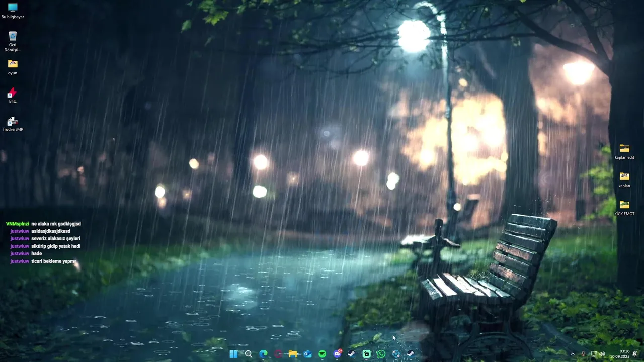Click the chat message "asldasjdkasjdkasd"
Viewport: 644px width, 362px height.
pyautogui.click(x=51, y=231)
